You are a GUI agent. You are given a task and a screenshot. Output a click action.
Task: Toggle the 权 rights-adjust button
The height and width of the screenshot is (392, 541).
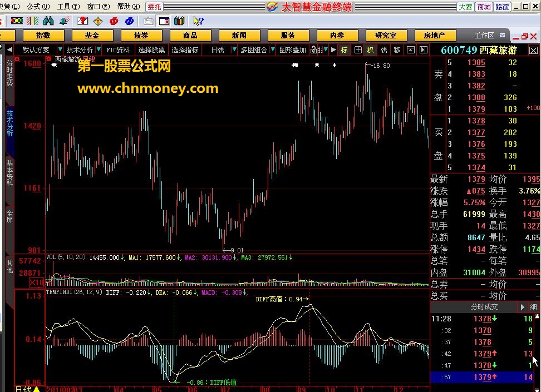[x=370, y=50]
